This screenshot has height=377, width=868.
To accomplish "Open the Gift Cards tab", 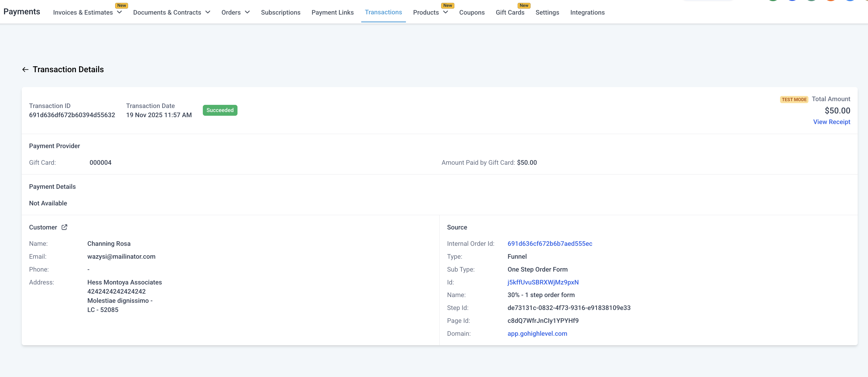I will pyautogui.click(x=510, y=13).
